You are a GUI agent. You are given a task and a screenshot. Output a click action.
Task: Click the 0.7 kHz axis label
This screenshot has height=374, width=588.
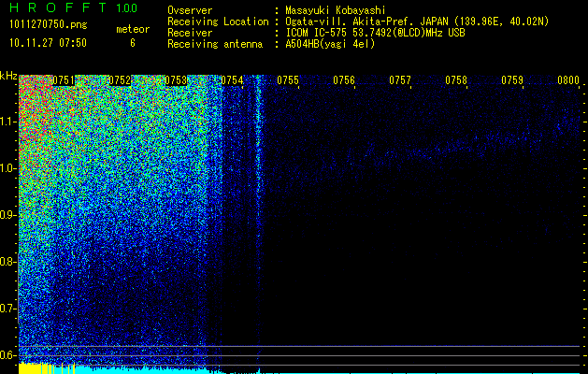pyautogui.click(x=8, y=309)
